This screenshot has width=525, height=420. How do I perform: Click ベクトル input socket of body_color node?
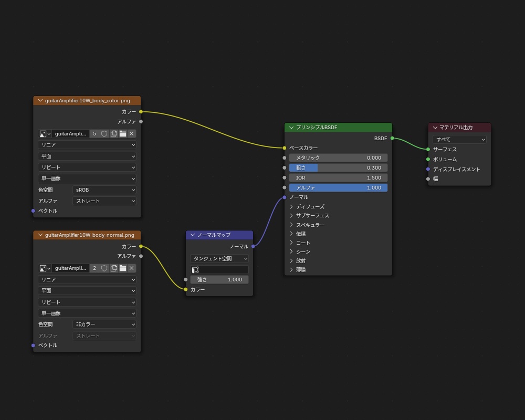(x=33, y=211)
